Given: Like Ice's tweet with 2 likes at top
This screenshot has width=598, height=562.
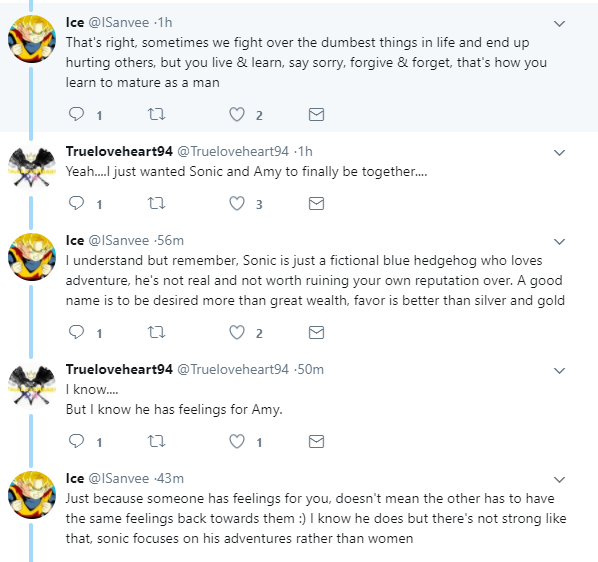Looking at the screenshot, I should tap(237, 114).
